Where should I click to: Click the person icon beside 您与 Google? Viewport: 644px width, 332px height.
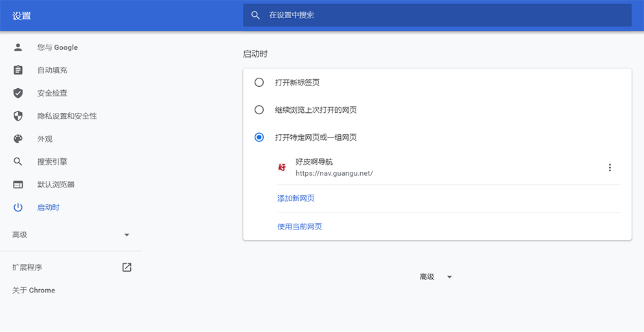18,47
